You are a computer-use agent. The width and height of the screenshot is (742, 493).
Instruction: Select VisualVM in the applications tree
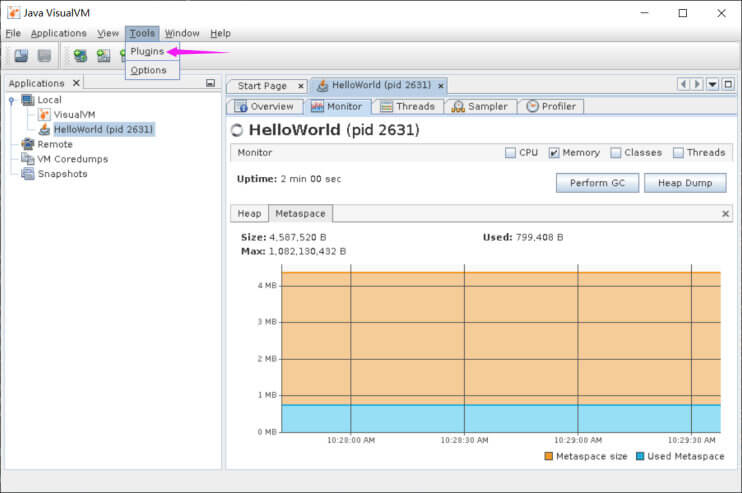[x=74, y=114]
